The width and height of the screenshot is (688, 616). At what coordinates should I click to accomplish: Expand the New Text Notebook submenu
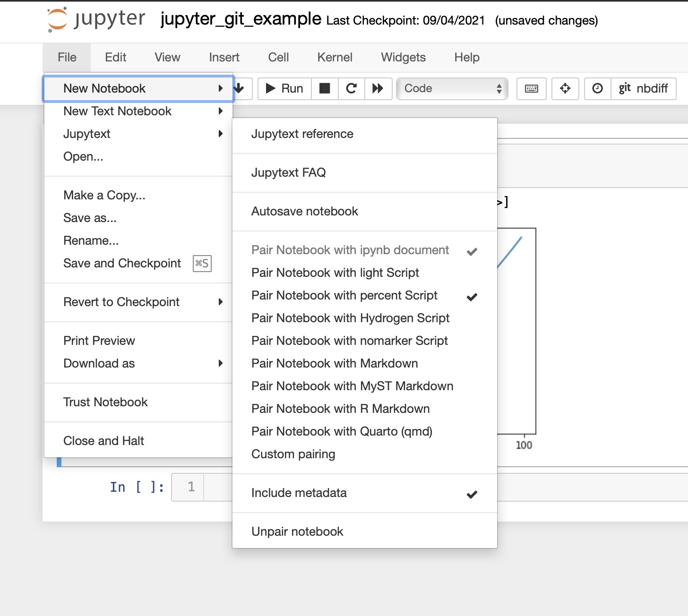tap(138, 111)
